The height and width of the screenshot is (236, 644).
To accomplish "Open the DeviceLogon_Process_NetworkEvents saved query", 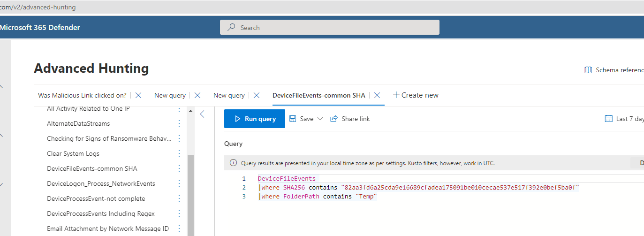I will coord(101,183).
